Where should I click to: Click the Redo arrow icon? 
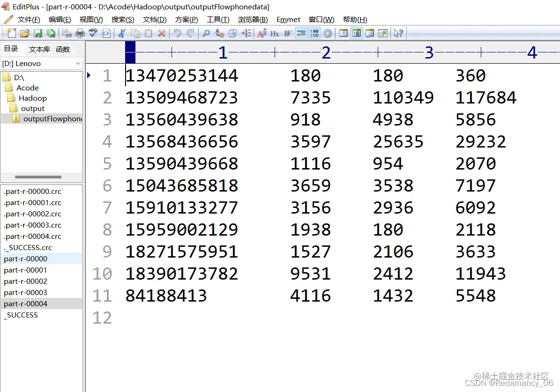tap(190, 34)
